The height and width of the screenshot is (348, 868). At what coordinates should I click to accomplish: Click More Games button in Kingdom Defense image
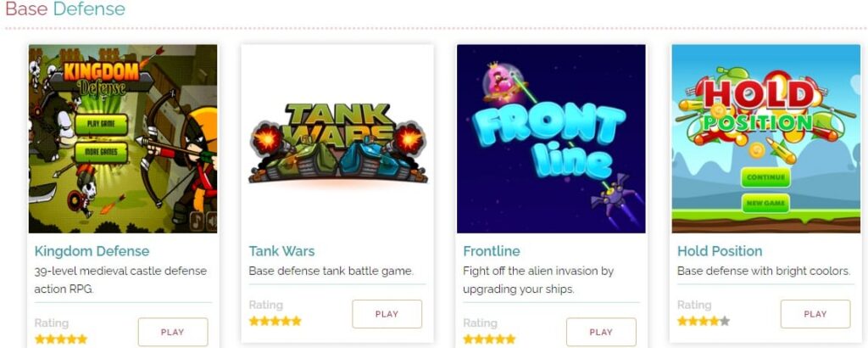(x=102, y=153)
